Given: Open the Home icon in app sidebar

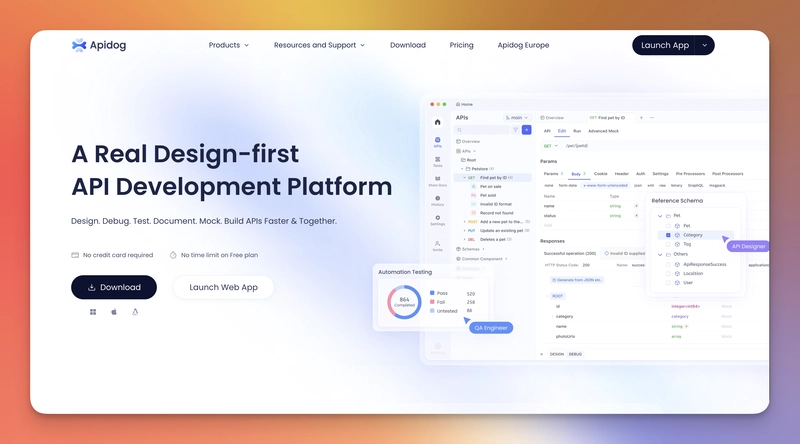Looking at the screenshot, I should [437, 122].
